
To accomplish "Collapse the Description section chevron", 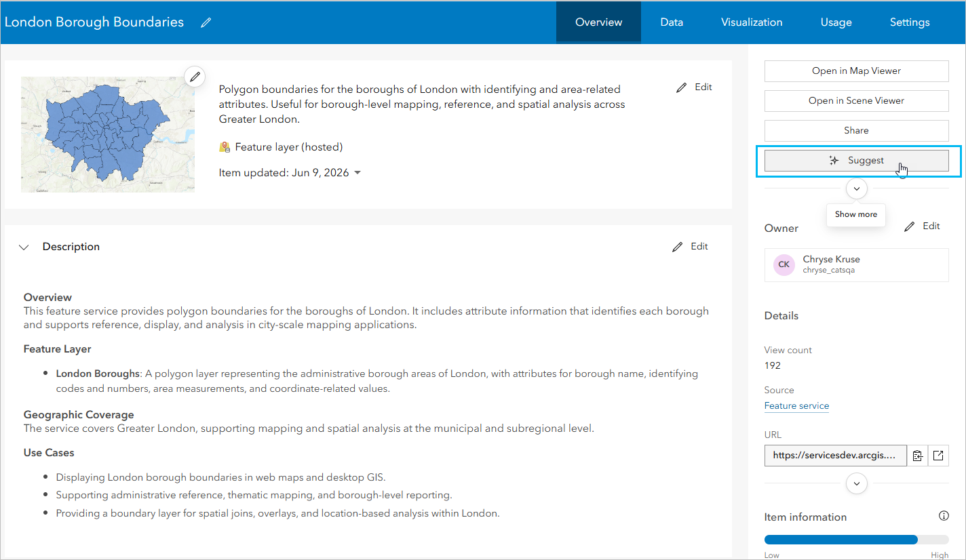I will pyautogui.click(x=24, y=247).
